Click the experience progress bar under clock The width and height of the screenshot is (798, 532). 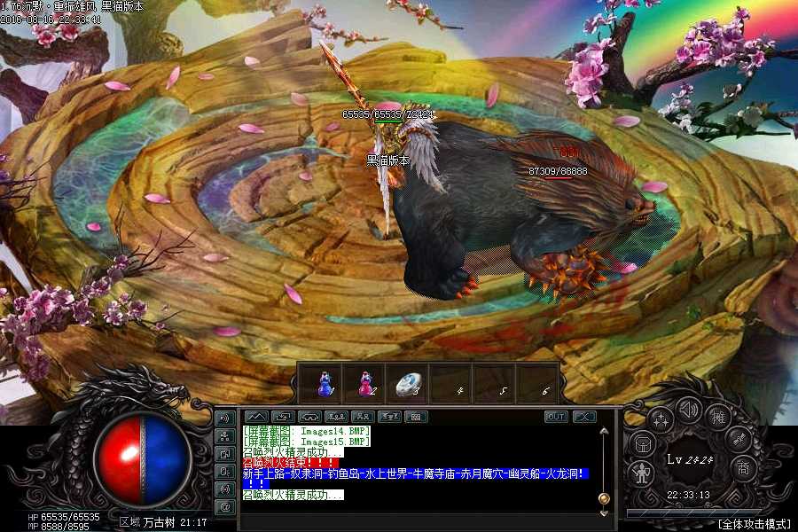692,512
